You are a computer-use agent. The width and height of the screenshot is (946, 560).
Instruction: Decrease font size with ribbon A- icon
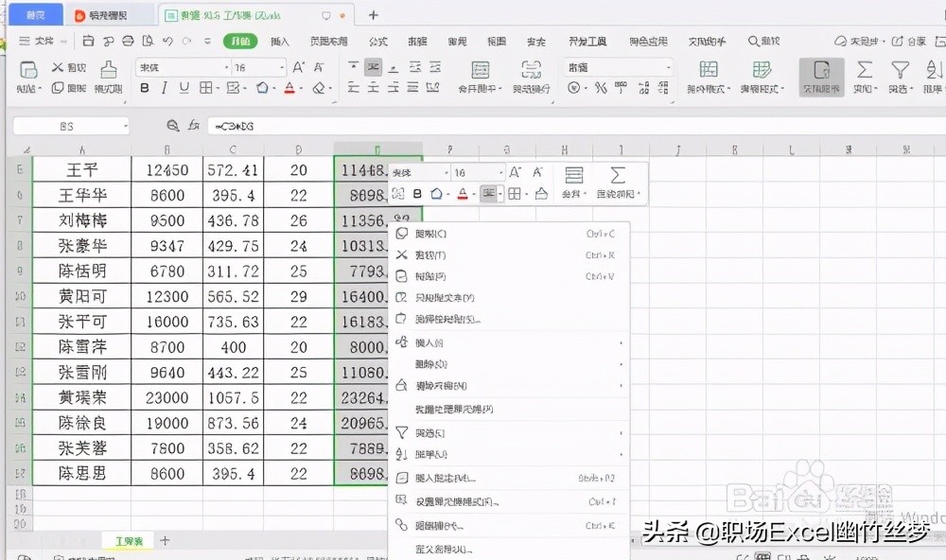(x=319, y=67)
